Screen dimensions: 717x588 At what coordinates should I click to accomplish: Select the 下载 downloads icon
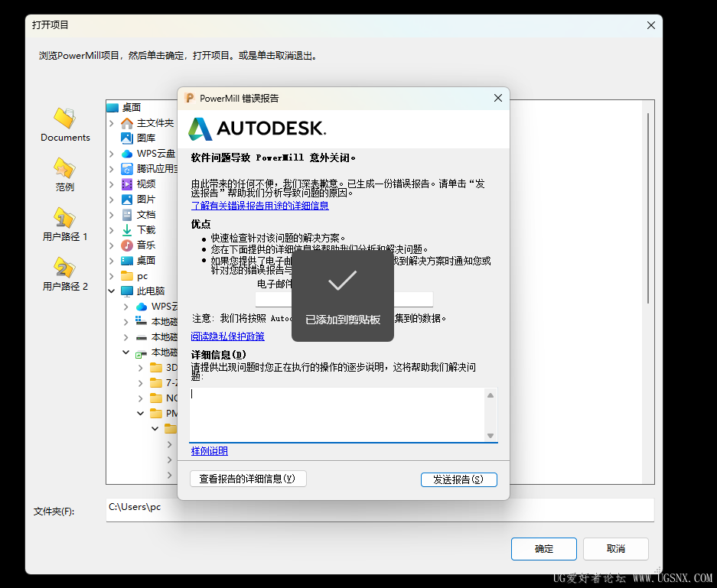point(127,230)
